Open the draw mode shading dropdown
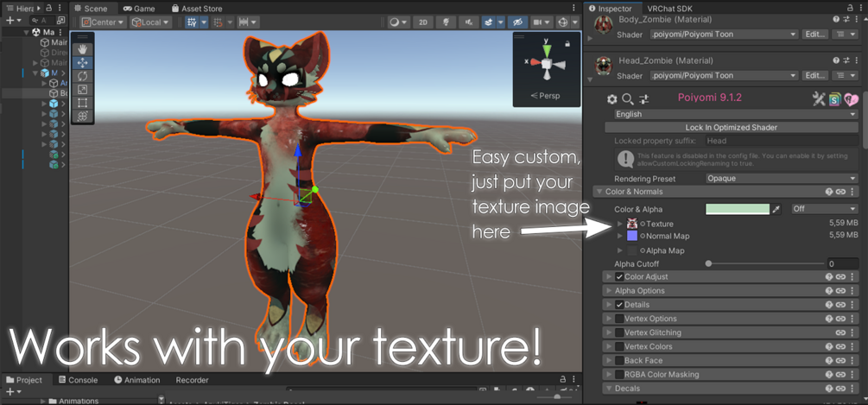Image resolution: width=868 pixels, height=405 pixels. (399, 22)
